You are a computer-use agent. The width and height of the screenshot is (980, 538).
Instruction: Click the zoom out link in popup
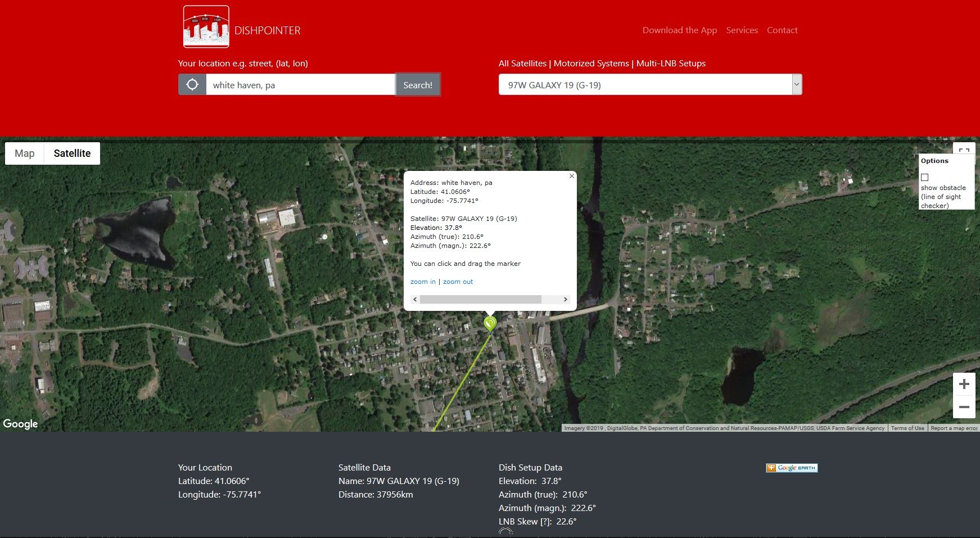(458, 282)
